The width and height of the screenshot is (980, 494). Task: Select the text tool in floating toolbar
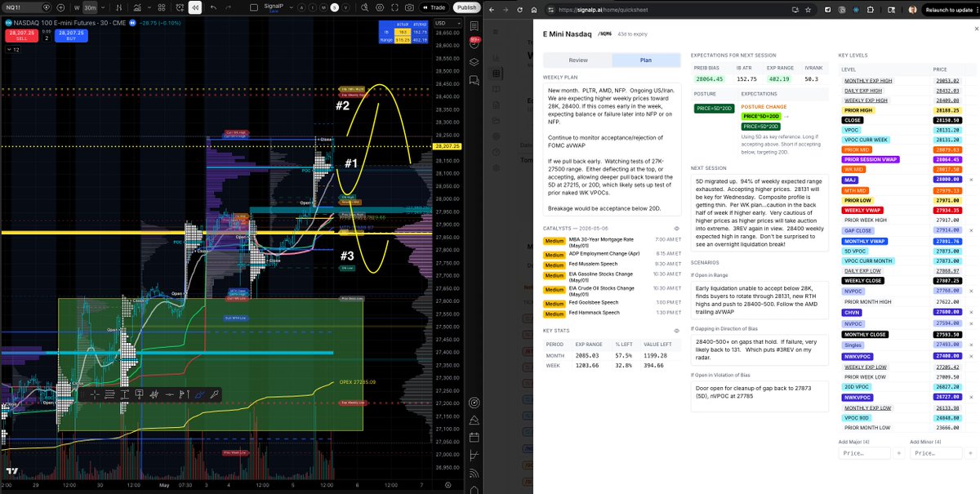pyautogui.click(x=124, y=394)
